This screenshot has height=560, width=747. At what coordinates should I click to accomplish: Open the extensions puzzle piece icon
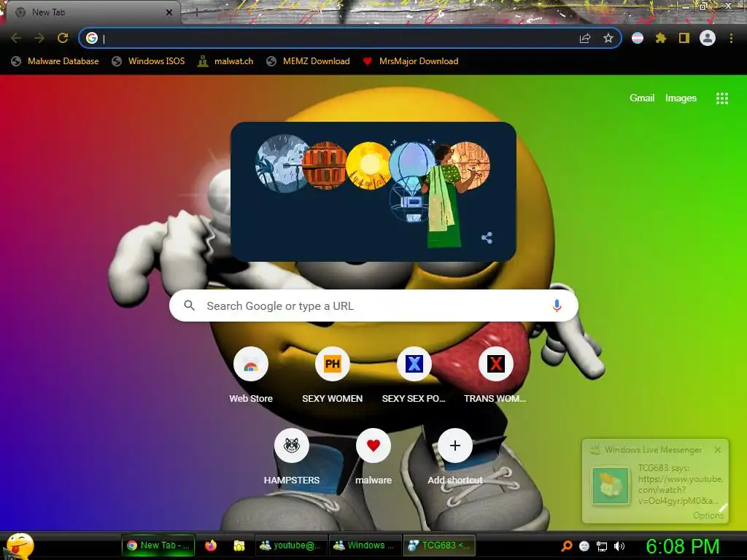pyautogui.click(x=661, y=38)
